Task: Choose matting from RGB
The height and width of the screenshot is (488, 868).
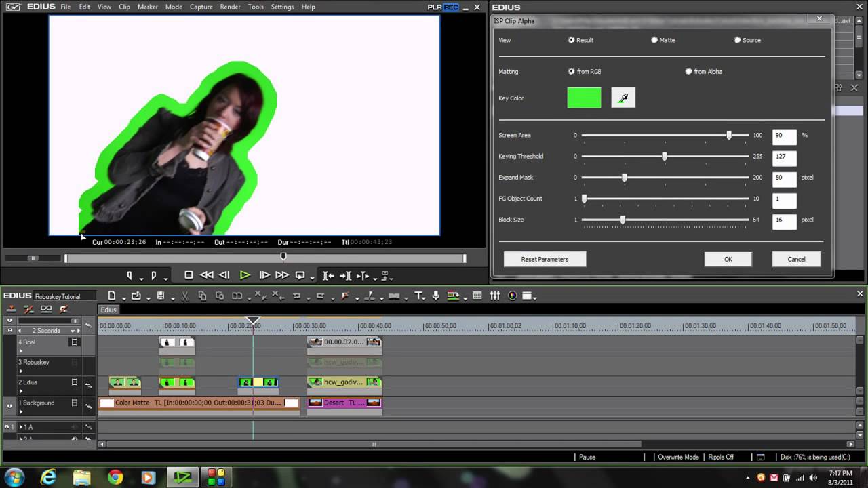Action: tap(572, 71)
